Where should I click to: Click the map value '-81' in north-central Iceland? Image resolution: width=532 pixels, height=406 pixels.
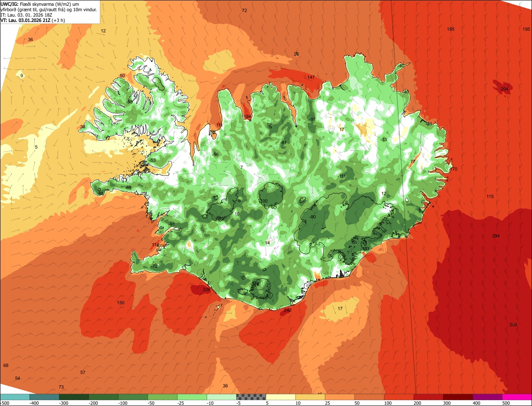283,143
